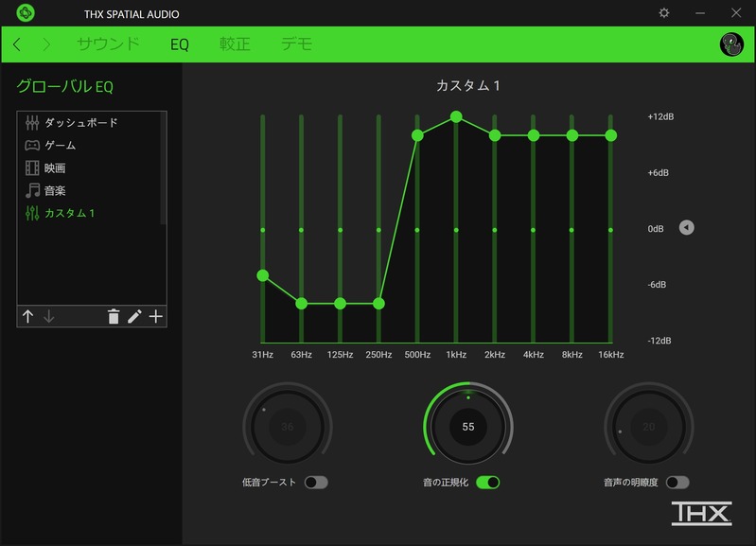Click the -12dB scale label

pyautogui.click(x=659, y=341)
